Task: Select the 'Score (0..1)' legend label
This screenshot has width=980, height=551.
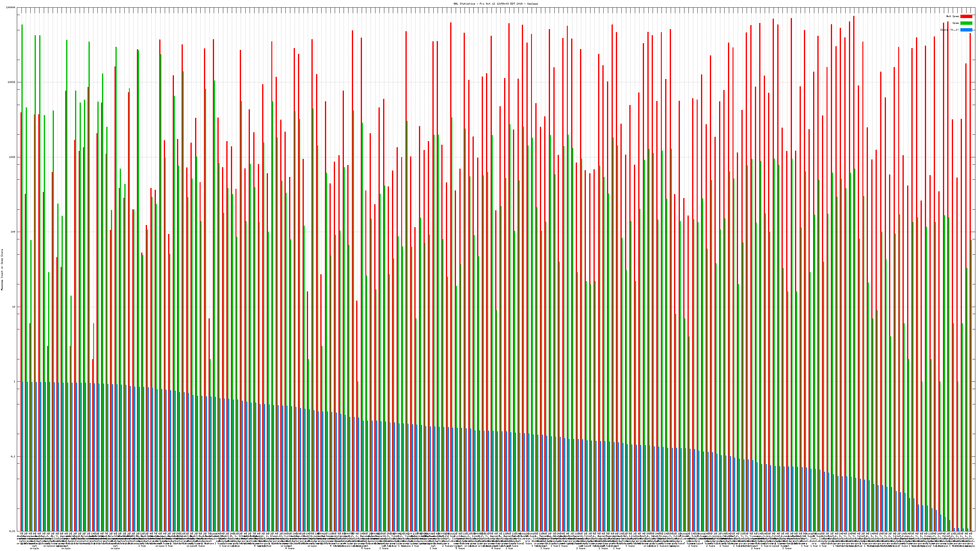Action: (x=949, y=30)
